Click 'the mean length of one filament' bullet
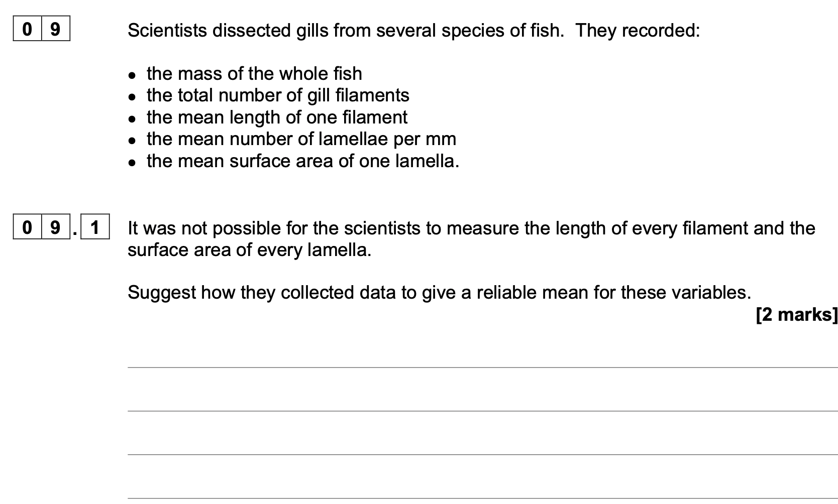This screenshot has height=504, width=838. [x=277, y=117]
